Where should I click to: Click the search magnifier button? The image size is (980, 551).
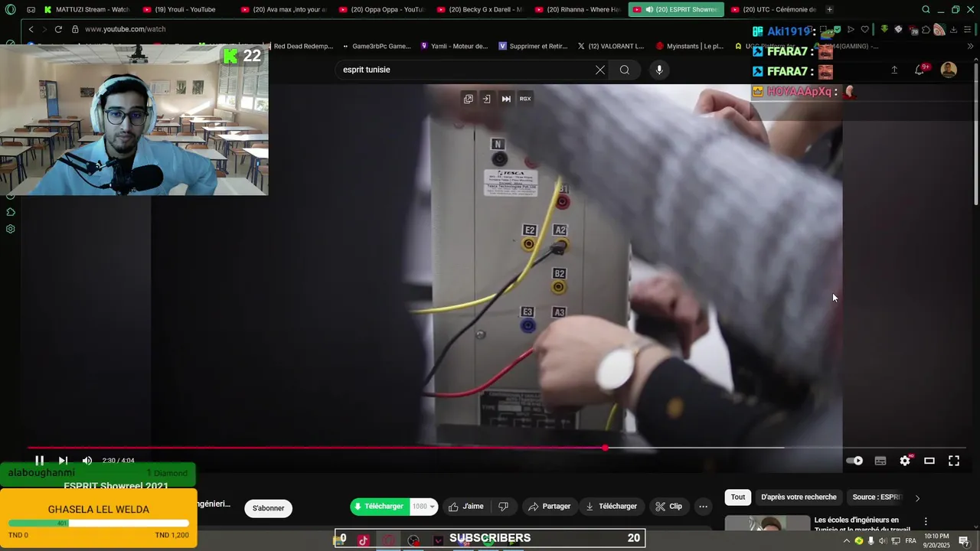click(625, 70)
